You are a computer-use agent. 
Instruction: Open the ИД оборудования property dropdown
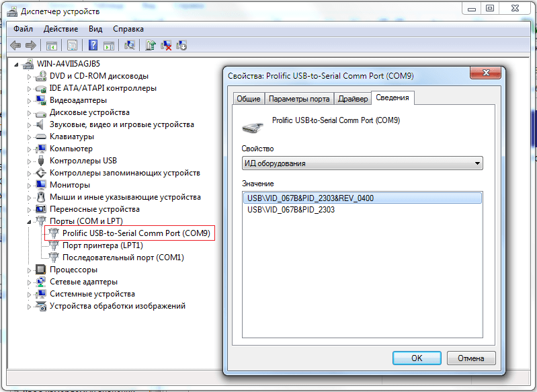point(362,163)
